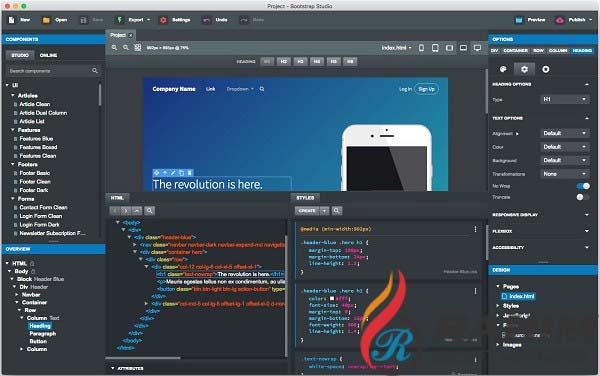Viewport: 600px width, 376px height.
Task: Open the Publish dropdown
Action: click(x=590, y=20)
